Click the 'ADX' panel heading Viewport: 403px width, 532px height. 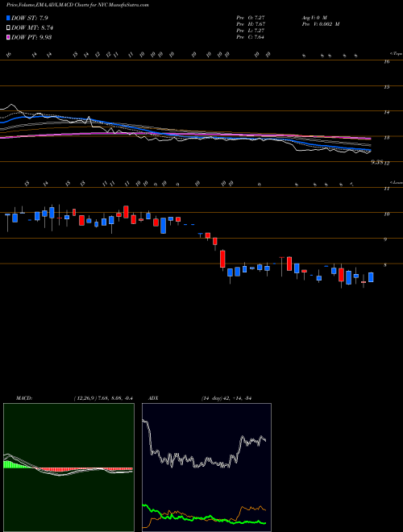click(154, 398)
